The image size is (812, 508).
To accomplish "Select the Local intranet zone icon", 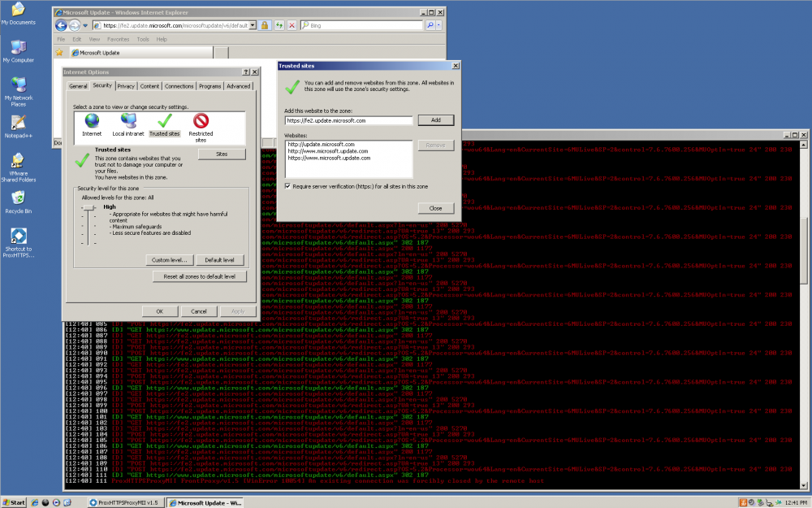I will (128, 121).
